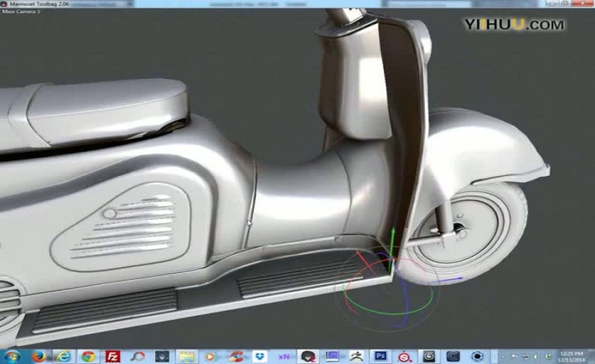Open FileZilla from the taskbar
The width and height of the screenshot is (595, 364).
[112, 357]
